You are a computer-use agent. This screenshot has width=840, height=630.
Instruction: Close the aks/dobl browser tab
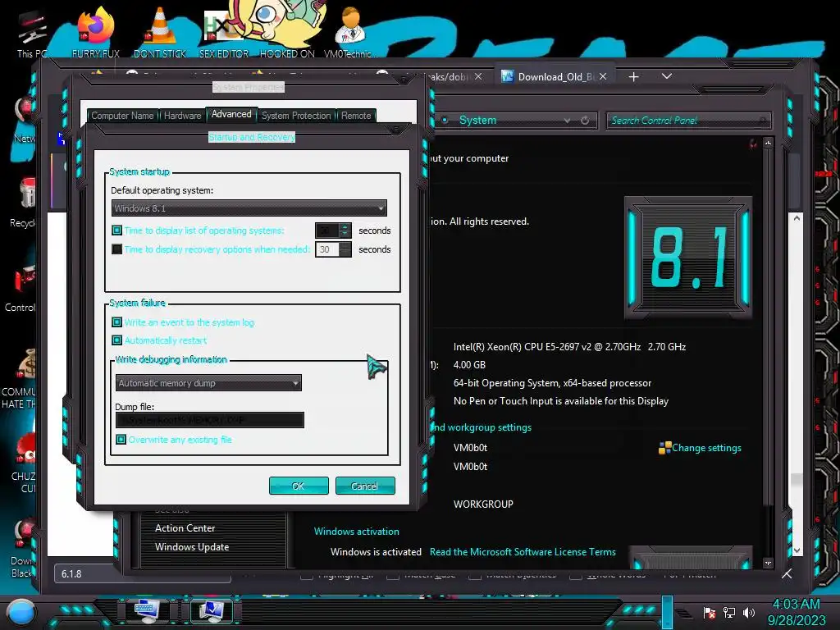[x=478, y=76]
